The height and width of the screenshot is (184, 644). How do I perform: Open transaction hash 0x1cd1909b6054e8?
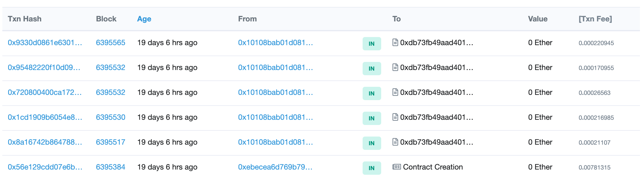(x=45, y=117)
